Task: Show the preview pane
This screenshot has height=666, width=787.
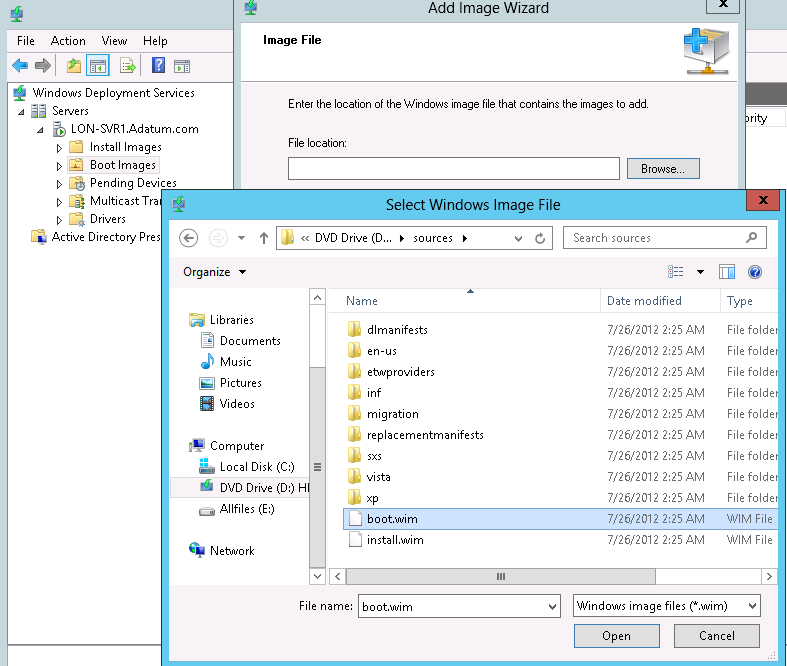Action: [727, 272]
